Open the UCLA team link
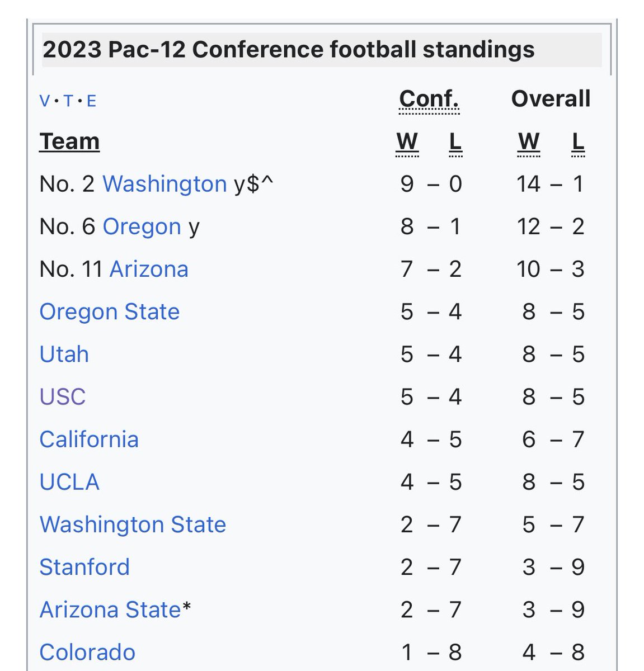The image size is (644, 671). (x=69, y=481)
